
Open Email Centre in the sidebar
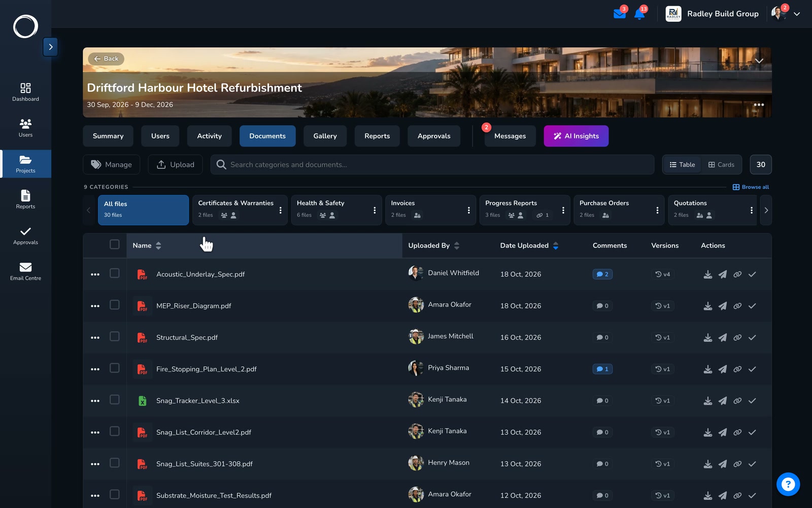(25, 271)
